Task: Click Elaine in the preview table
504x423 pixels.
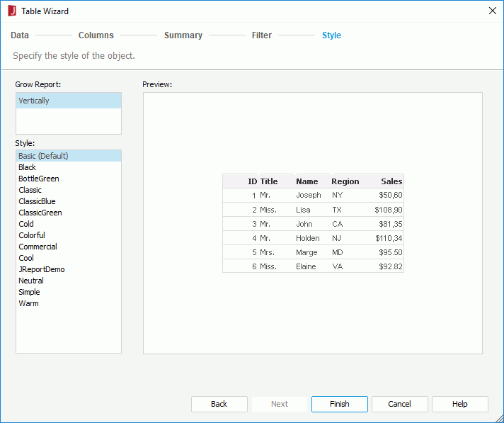Action: pyautogui.click(x=306, y=266)
